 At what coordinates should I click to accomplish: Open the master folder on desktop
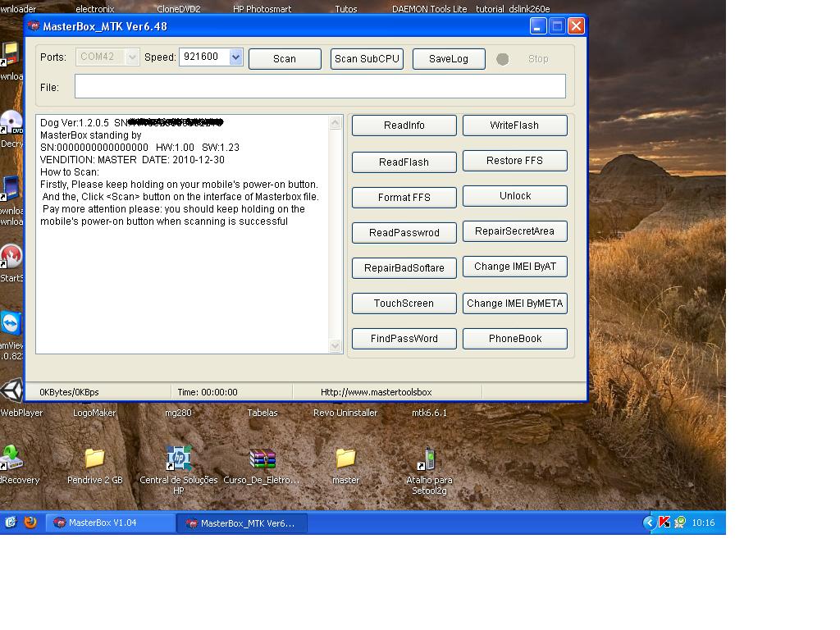[x=345, y=459]
